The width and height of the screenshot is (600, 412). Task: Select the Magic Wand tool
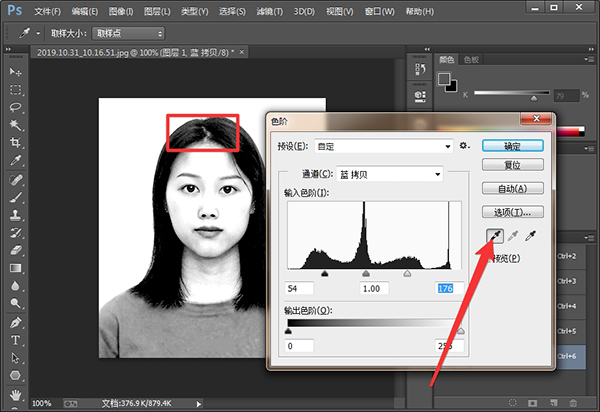click(16, 125)
